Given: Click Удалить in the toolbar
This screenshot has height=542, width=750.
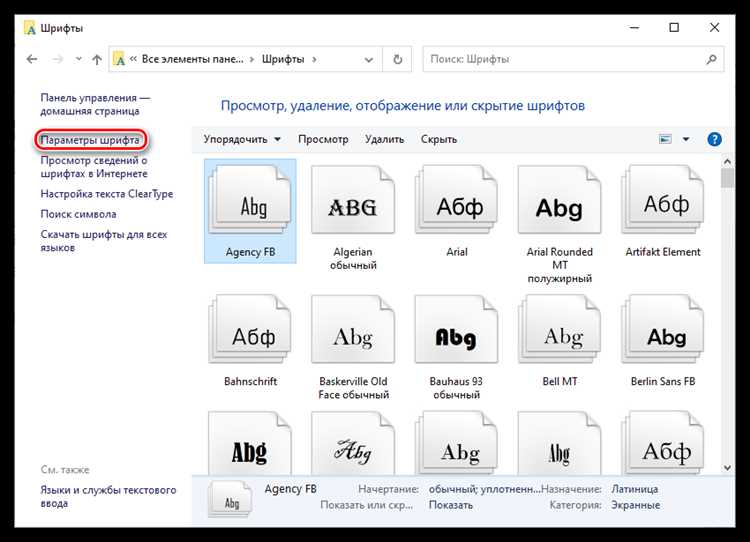Looking at the screenshot, I should coord(385,139).
